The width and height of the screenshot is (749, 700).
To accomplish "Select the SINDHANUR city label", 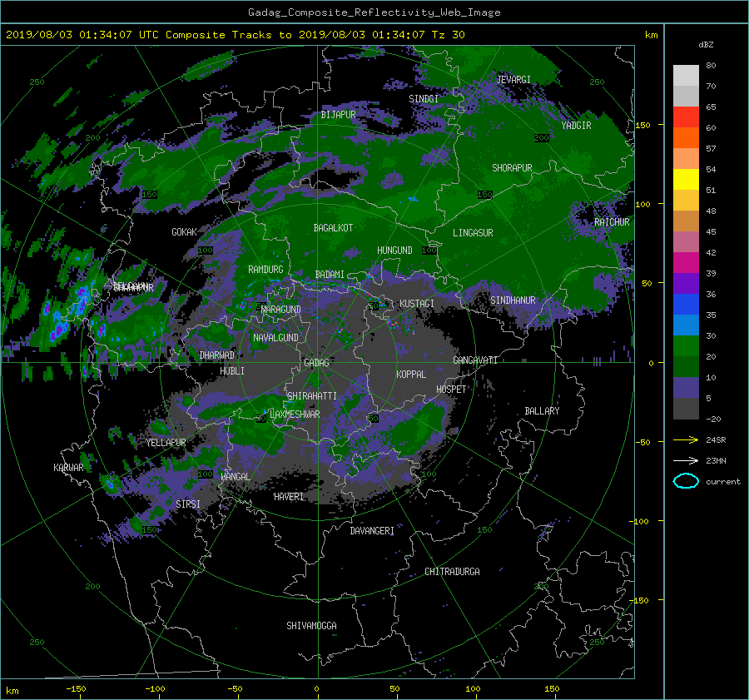I will click(513, 300).
